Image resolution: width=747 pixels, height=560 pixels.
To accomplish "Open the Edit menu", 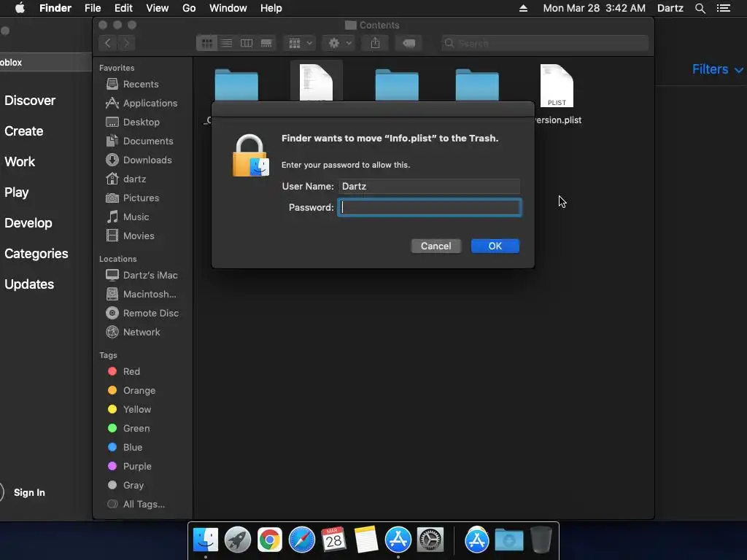I will pyautogui.click(x=123, y=8).
